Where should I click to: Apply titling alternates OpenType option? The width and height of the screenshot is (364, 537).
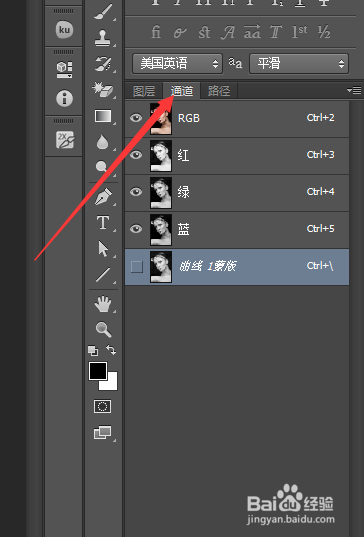click(x=276, y=32)
